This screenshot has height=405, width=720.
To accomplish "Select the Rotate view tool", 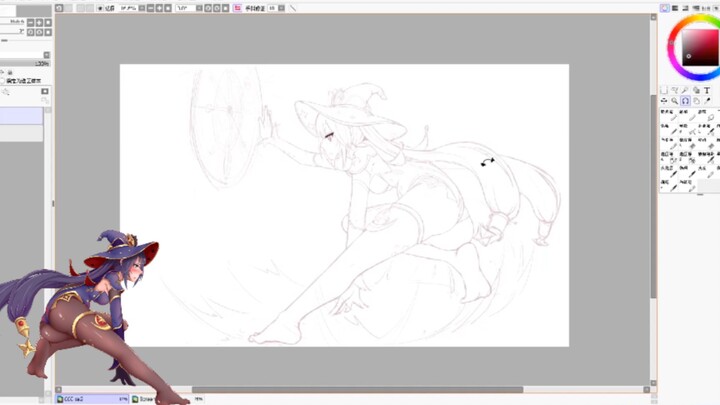I will tap(685, 101).
